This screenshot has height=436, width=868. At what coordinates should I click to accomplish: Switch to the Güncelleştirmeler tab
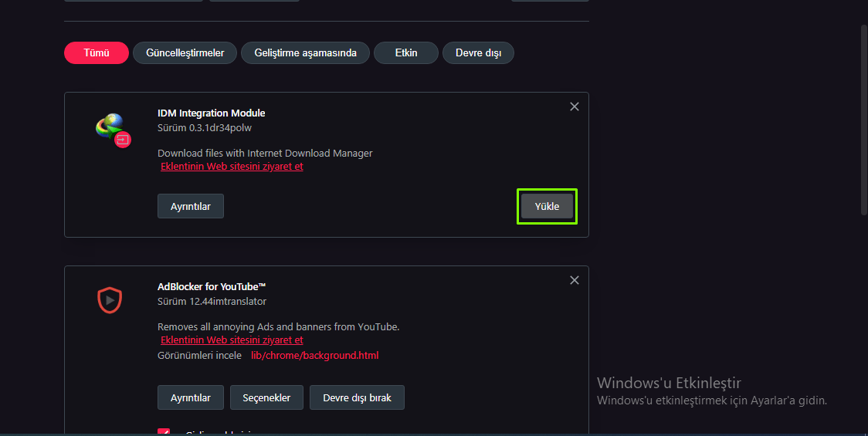pyautogui.click(x=185, y=53)
